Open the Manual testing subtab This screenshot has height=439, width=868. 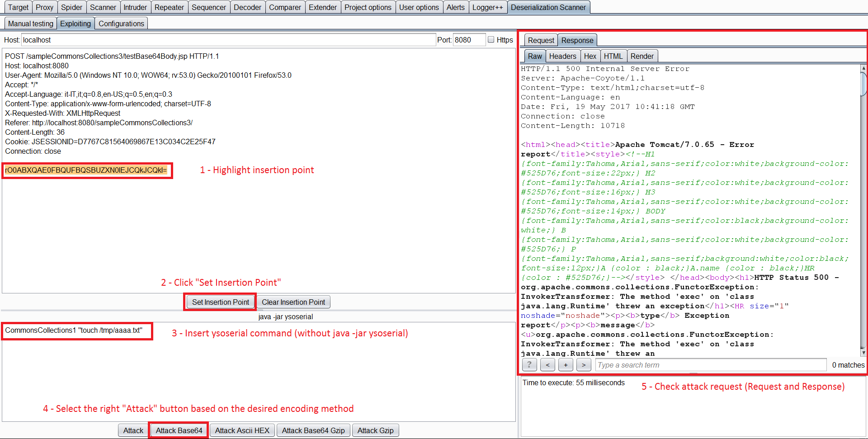(30, 23)
